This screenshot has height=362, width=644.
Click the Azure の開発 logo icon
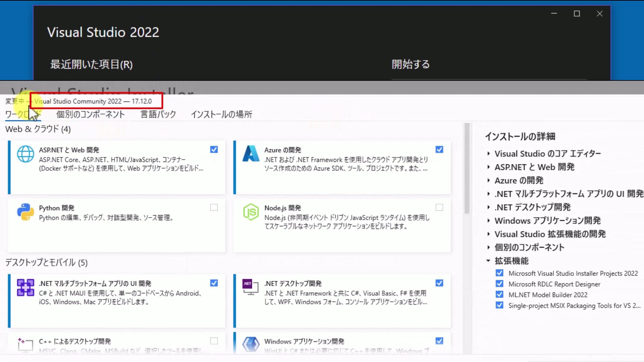251,154
